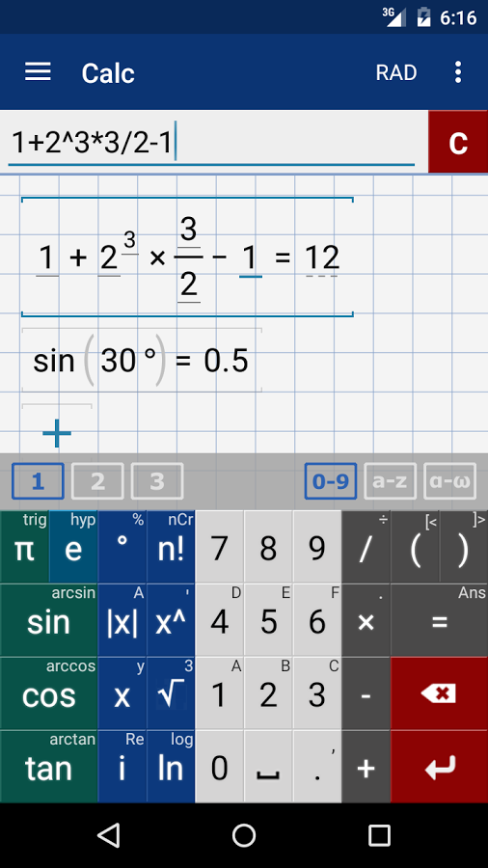Viewport: 488px width, 868px height.
Task: Add a new expression with plus
Action: coord(57,433)
